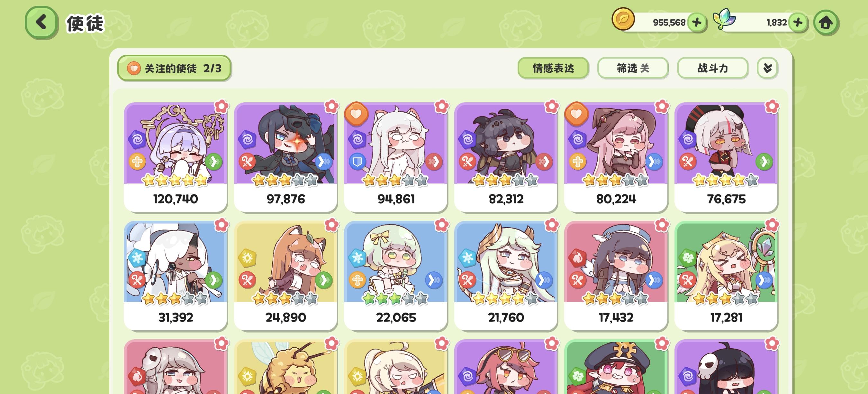Choose the character card with 76,675
This screenshot has width=868, height=394.
coord(726,157)
